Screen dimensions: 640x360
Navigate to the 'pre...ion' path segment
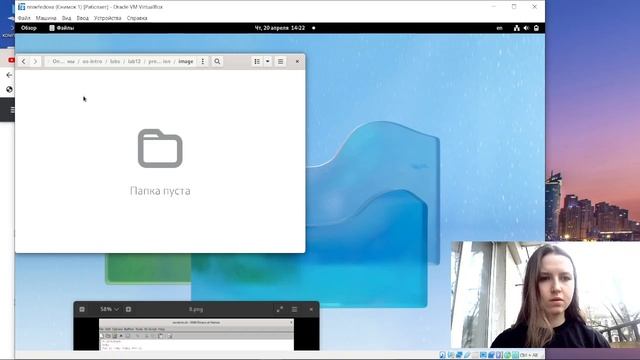[160, 62]
